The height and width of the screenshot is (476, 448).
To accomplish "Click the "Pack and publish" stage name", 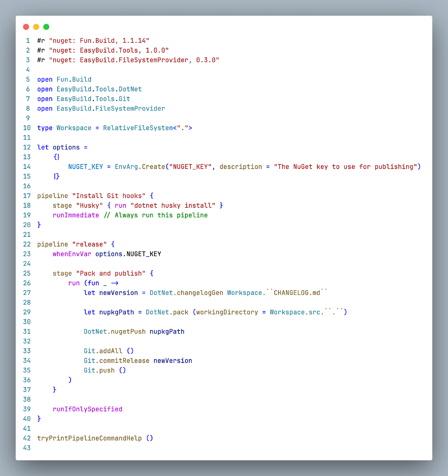I will click(x=111, y=273).
